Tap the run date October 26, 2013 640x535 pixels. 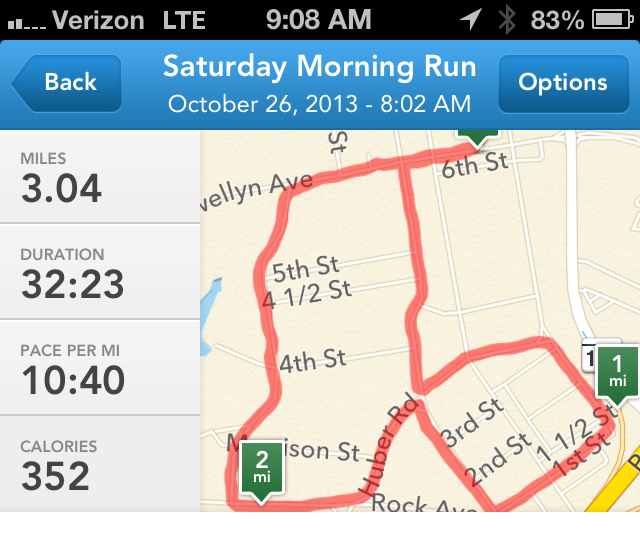coord(263,104)
